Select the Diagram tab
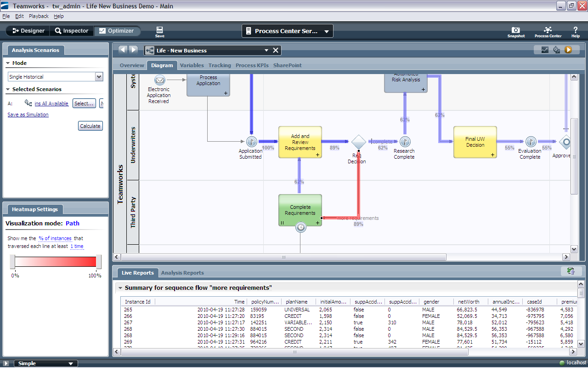 tap(162, 65)
